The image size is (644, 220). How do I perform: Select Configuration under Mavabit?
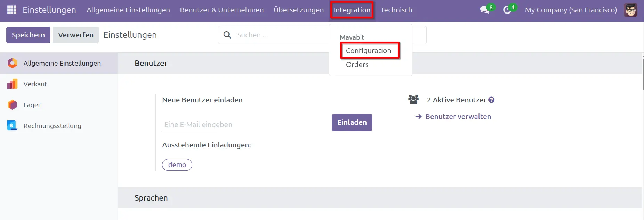coord(369,50)
